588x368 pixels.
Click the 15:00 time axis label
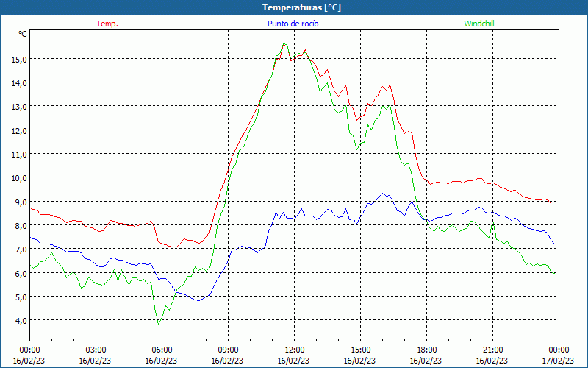[x=360, y=350]
